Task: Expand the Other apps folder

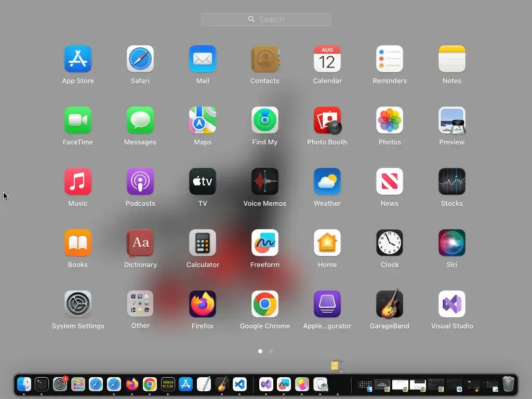Action: pyautogui.click(x=140, y=303)
